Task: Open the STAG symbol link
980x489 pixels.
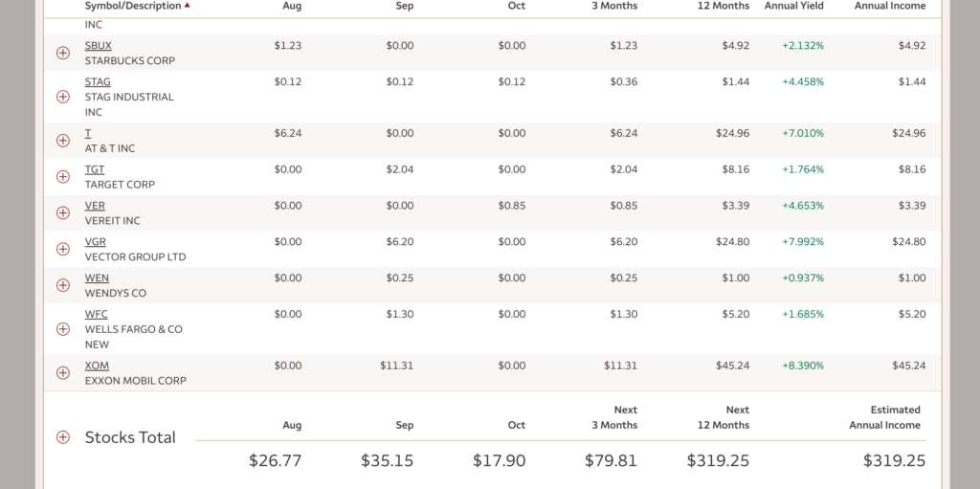Action: pyautogui.click(x=98, y=81)
